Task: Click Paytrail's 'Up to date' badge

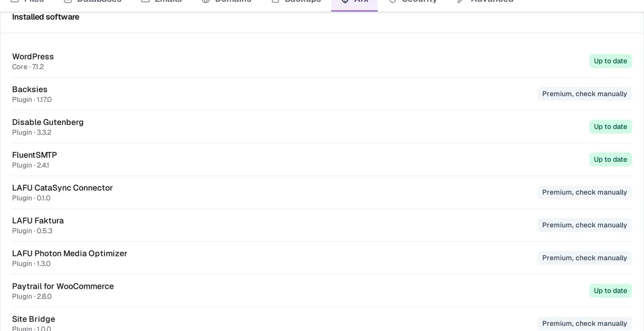Action: (610, 290)
